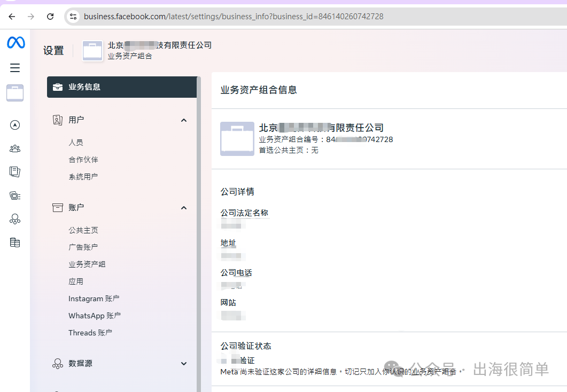Viewport: 567px width, 392px height.
Task: Open site information icon in address bar
Action: [73, 16]
